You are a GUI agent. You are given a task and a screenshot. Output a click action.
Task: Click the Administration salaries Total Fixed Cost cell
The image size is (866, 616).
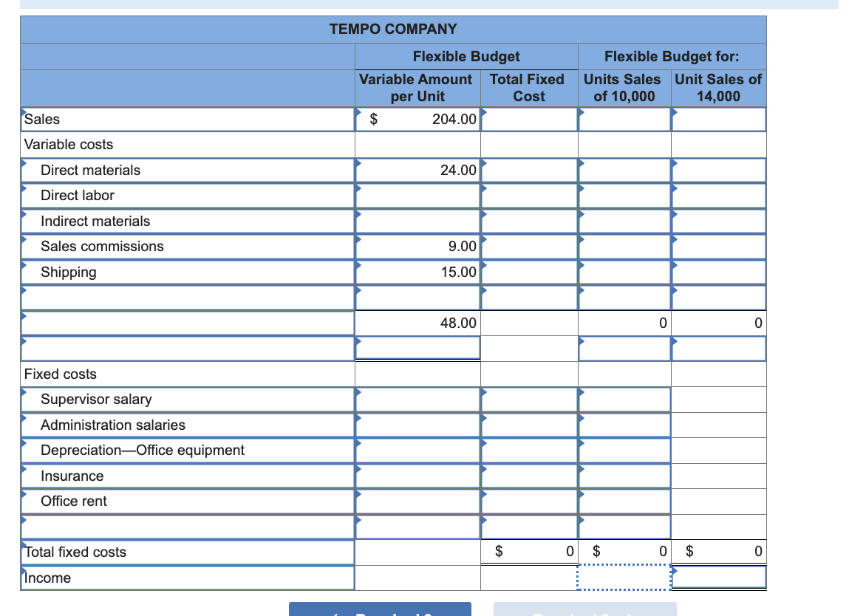click(x=529, y=425)
